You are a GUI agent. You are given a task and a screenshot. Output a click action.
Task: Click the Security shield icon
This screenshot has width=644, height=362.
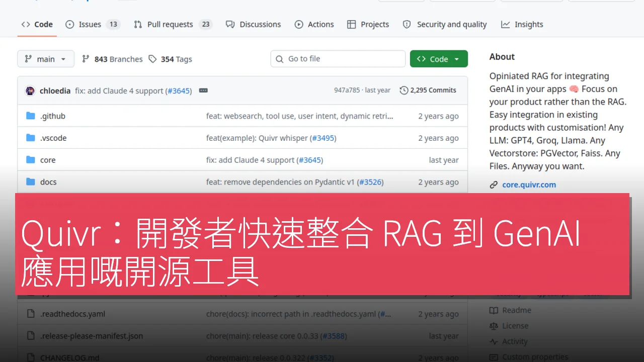click(407, 24)
